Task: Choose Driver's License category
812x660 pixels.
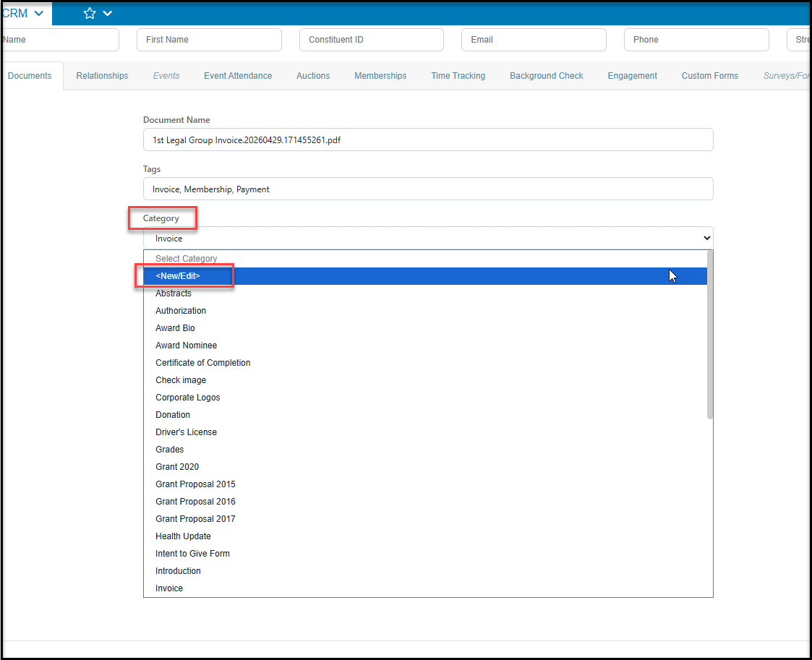Action: pos(425,432)
